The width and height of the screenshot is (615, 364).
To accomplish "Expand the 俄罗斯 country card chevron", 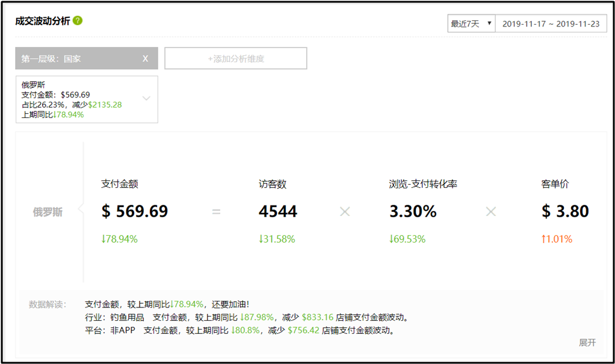I will [146, 99].
